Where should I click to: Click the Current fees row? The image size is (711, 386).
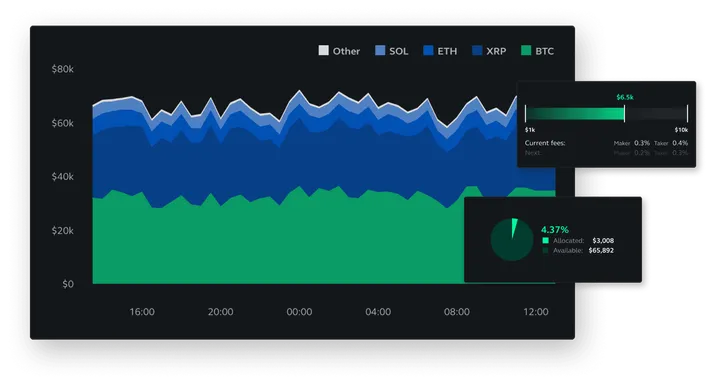[x=606, y=143]
